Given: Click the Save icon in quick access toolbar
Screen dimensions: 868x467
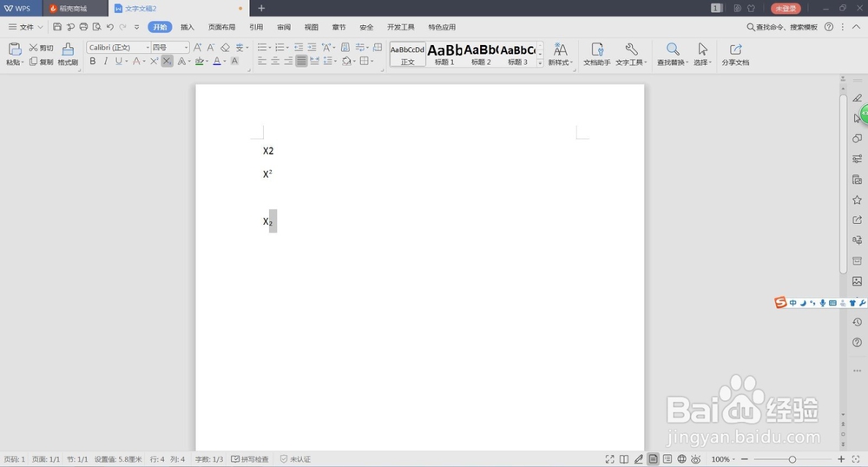Looking at the screenshot, I should point(57,27).
